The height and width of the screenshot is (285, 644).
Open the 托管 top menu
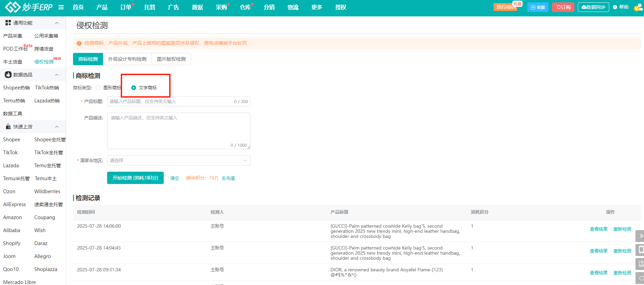coord(150,7)
